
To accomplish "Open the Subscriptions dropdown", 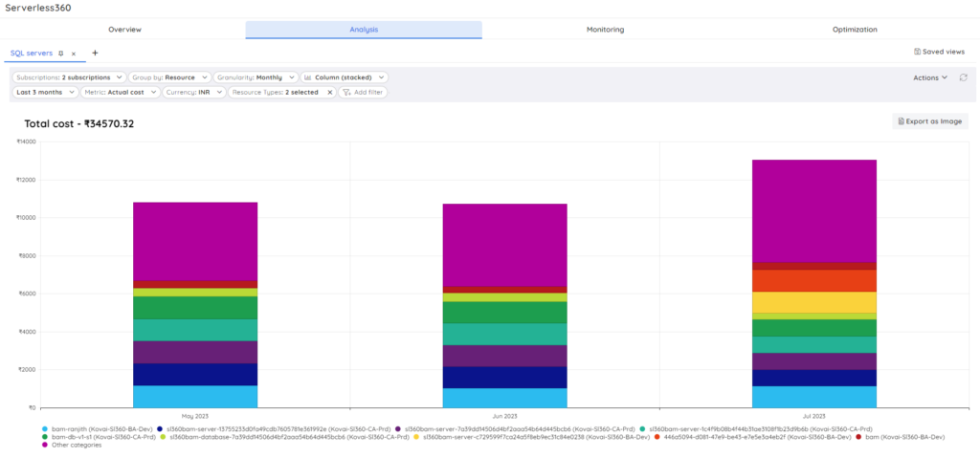I will click(x=69, y=76).
